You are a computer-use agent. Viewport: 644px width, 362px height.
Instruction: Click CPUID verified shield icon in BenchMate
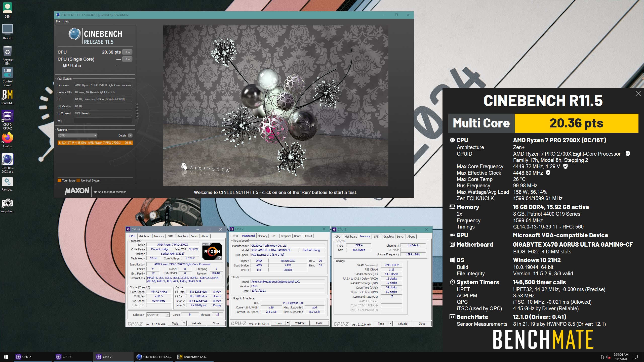[x=628, y=154]
